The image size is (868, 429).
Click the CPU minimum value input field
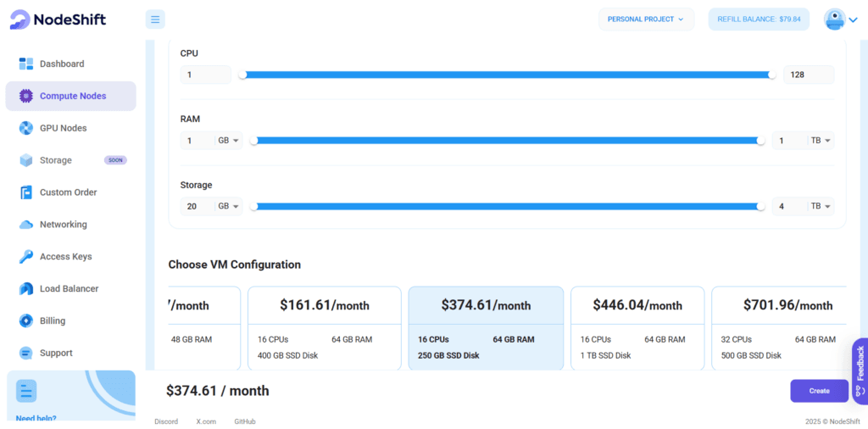[205, 75]
